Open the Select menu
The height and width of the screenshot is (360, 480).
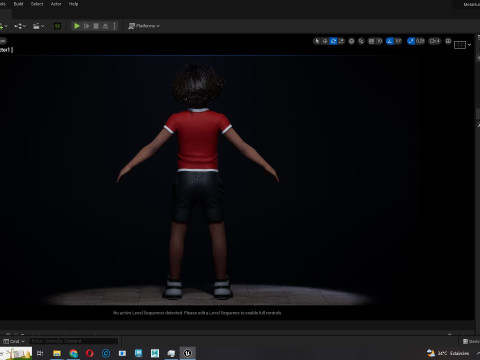point(37,4)
